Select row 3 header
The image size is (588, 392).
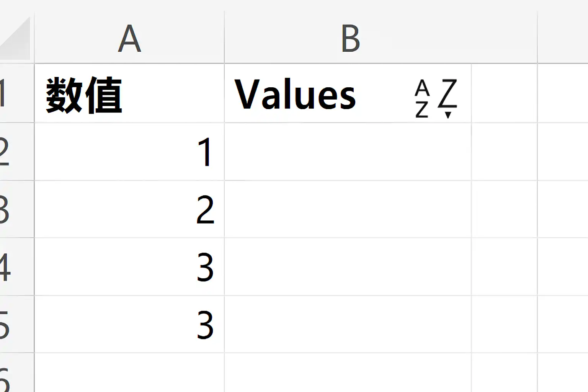(x=17, y=209)
